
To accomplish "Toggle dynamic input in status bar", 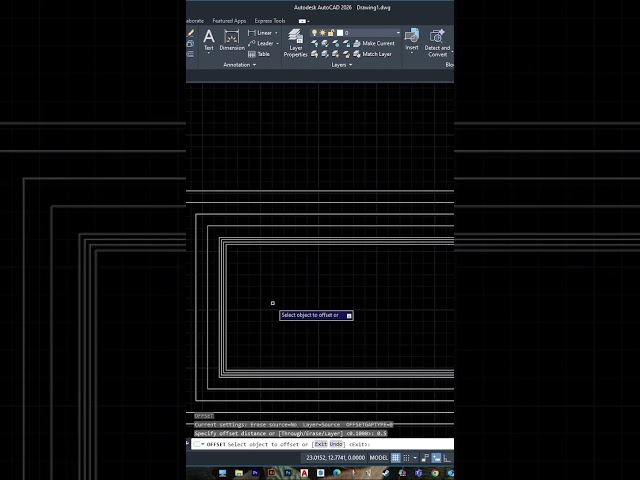I will pos(436,458).
